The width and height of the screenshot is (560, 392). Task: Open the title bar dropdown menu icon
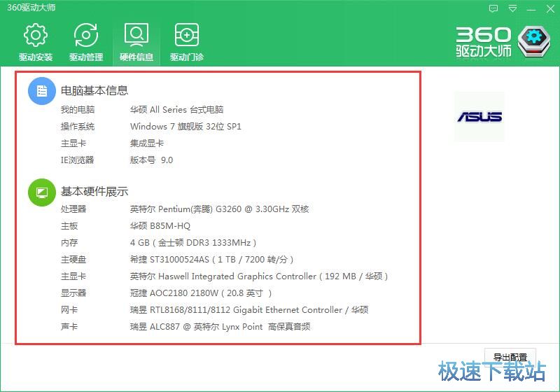click(512, 8)
